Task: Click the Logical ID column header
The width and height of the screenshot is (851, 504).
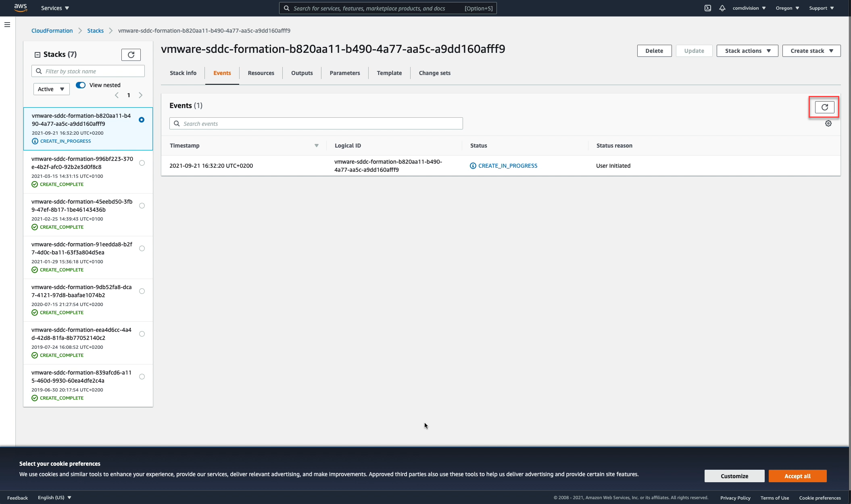Action: pyautogui.click(x=348, y=146)
